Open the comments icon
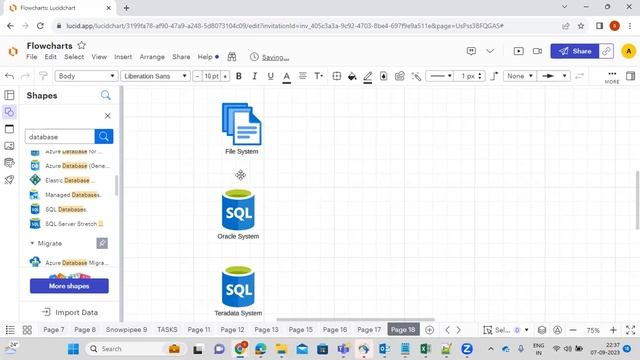 [471, 51]
